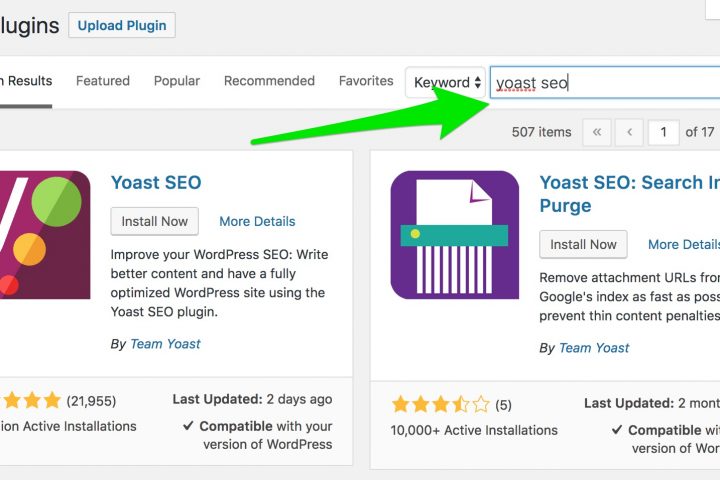Image resolution: width=720 pixels, height=480 pixels.
Task: Click the star rating of Search Index Purge
Action: point(441,405)
